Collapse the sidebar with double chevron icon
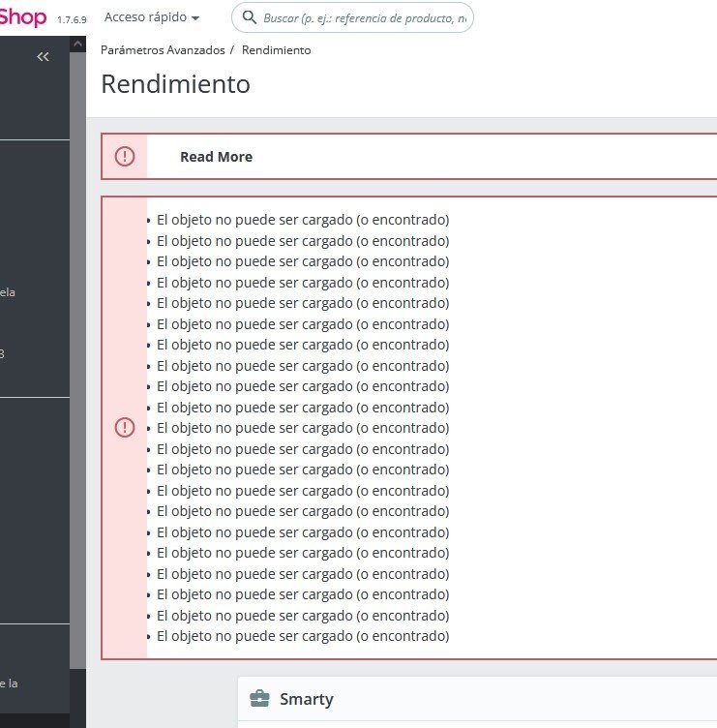 click(43, 57)
